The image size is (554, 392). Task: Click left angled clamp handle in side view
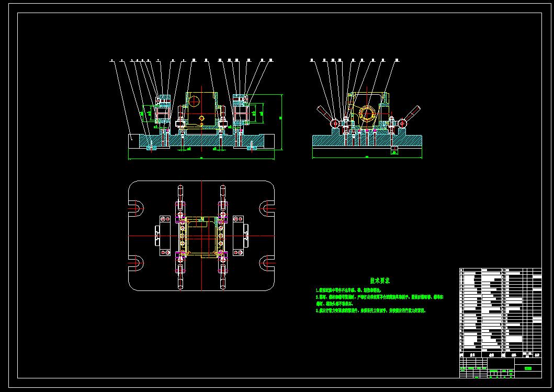[x=325, y=114]
